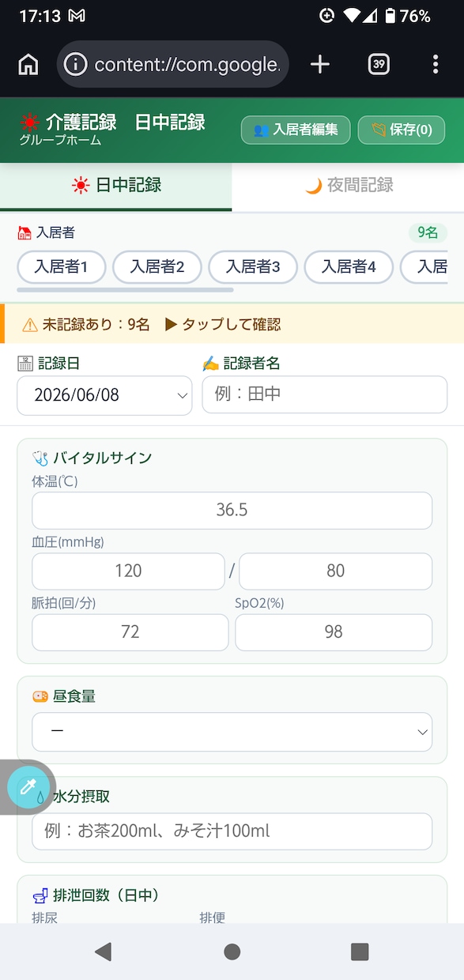This screenshot has height=980, width=464.
Task: Switch to the 夜間記録 tab
Action: click(348, 186)
